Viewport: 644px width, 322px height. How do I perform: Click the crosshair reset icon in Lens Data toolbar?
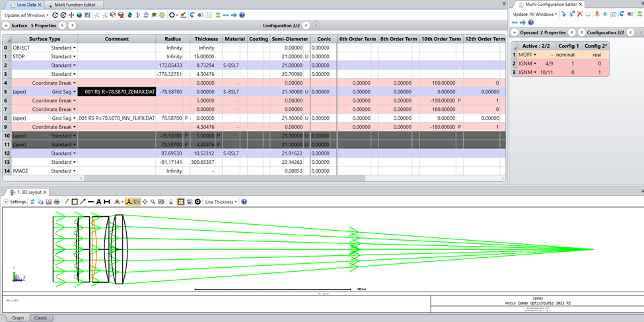tap(71, 15)
